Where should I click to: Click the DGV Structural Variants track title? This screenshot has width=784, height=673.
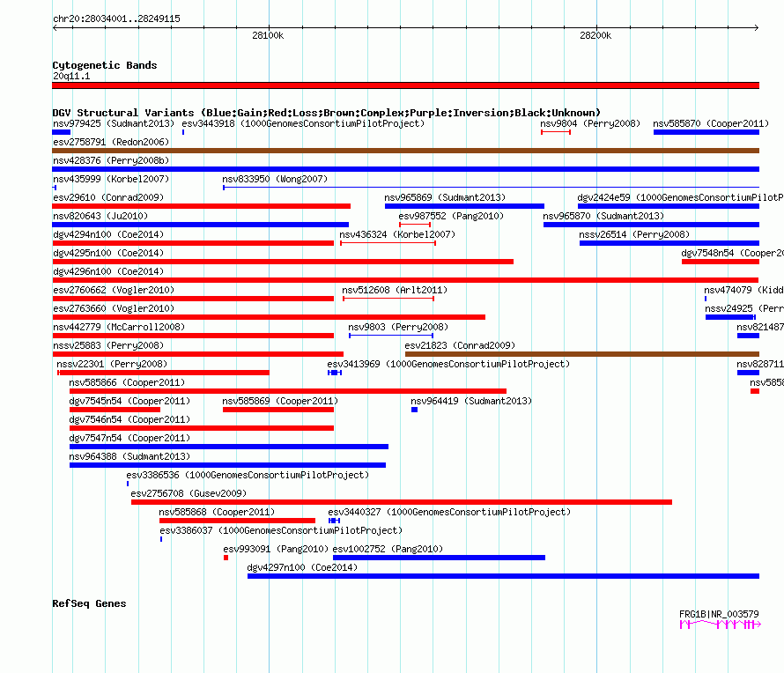point(326,113)
